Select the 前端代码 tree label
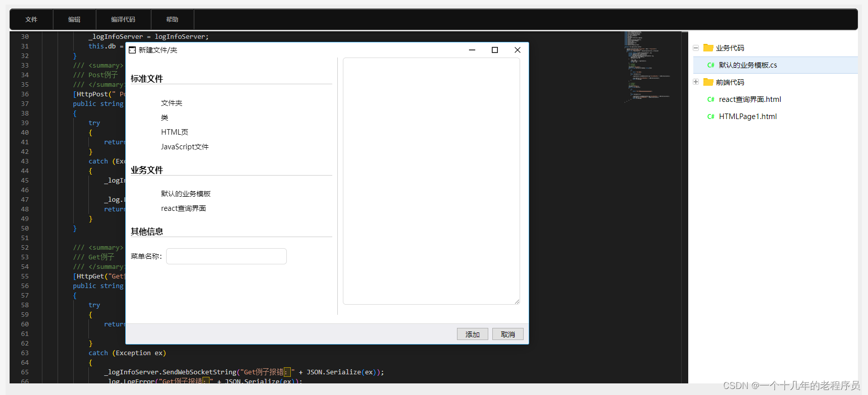 coord(730,82)
